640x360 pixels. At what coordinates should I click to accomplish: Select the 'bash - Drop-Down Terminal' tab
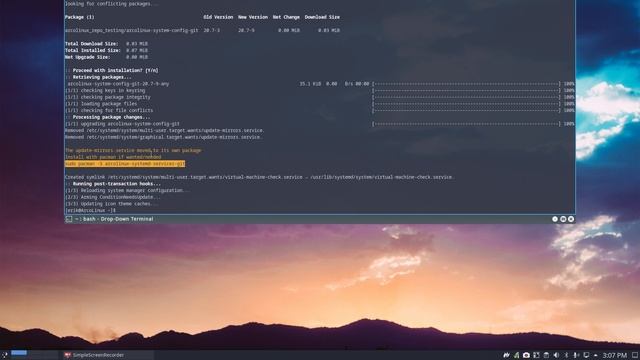(114, 219)
